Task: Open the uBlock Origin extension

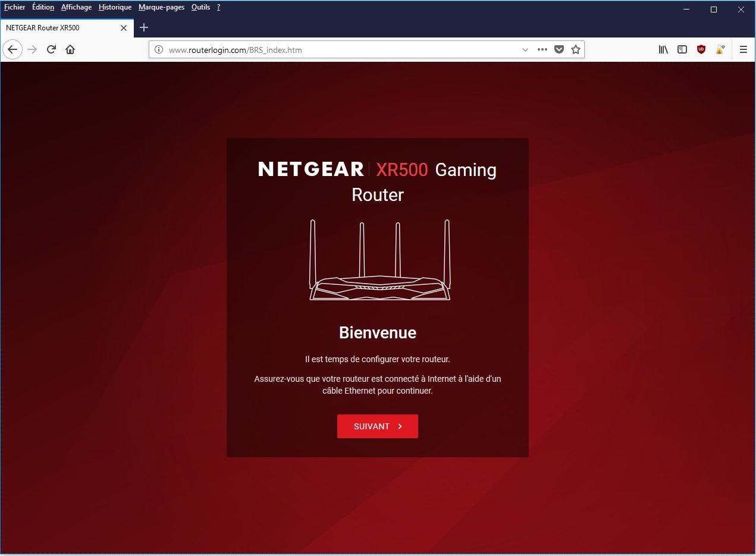Action: (701, 49)
